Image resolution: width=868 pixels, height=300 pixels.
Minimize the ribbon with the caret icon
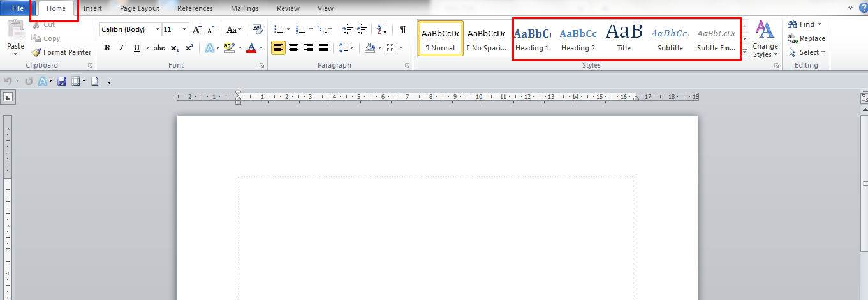tap(850, 8)
